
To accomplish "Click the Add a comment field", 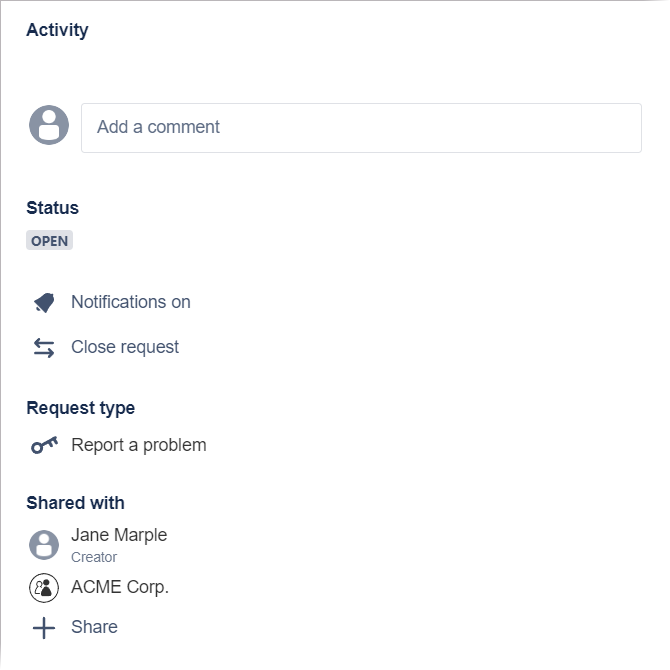I will tap(360, 128).
